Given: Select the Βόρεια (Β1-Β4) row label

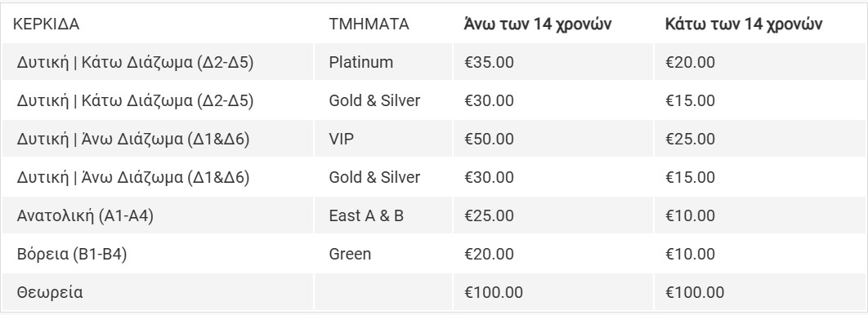Looking at the screenshot, I should [72, 255].
